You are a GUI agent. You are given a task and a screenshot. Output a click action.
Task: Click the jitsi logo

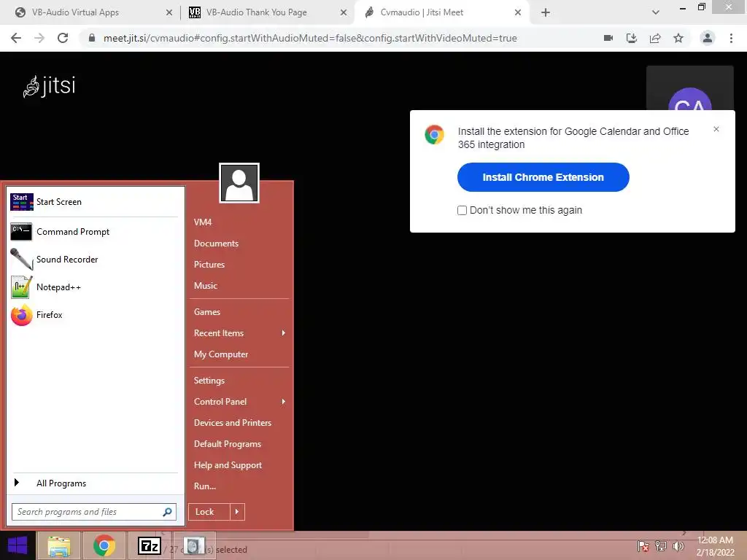[x=50, y=86]
